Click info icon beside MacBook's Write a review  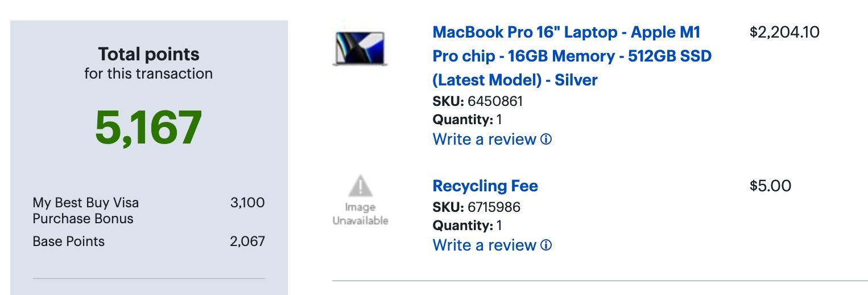[546, 139]
